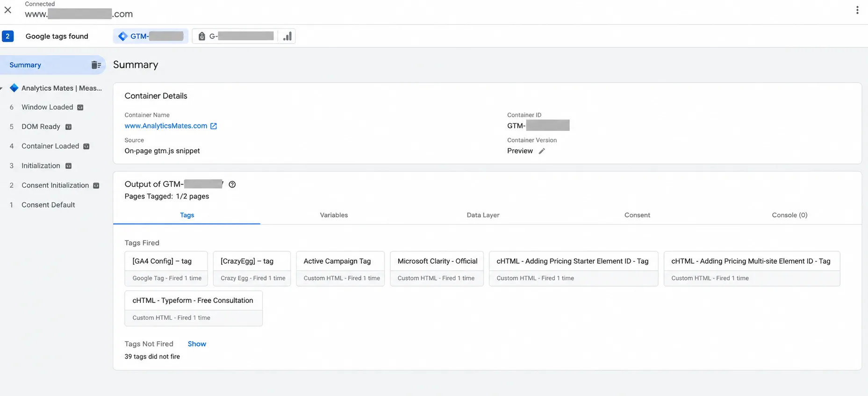Open the Container Loaded event
This screenshot has height=396, width=868.
50,146
